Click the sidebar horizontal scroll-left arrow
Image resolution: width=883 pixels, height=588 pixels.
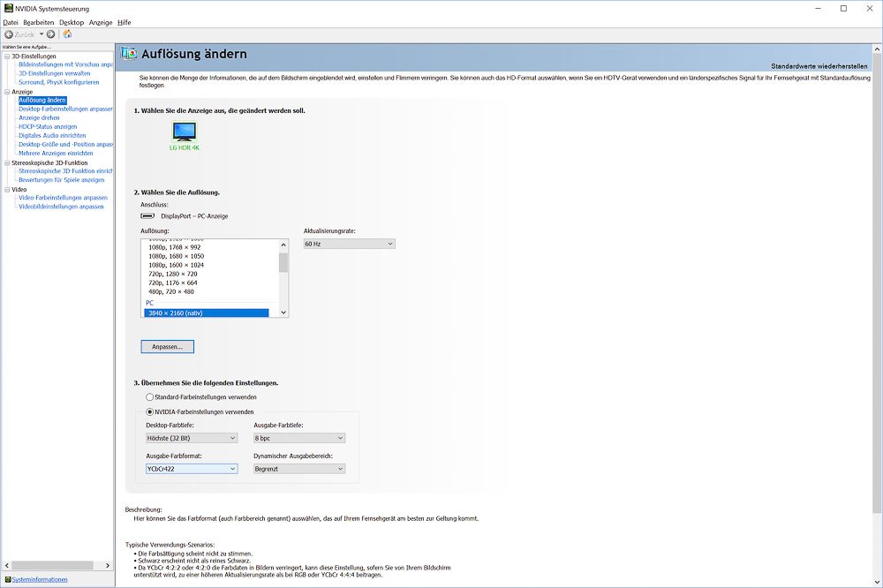[x=7, y=565]
